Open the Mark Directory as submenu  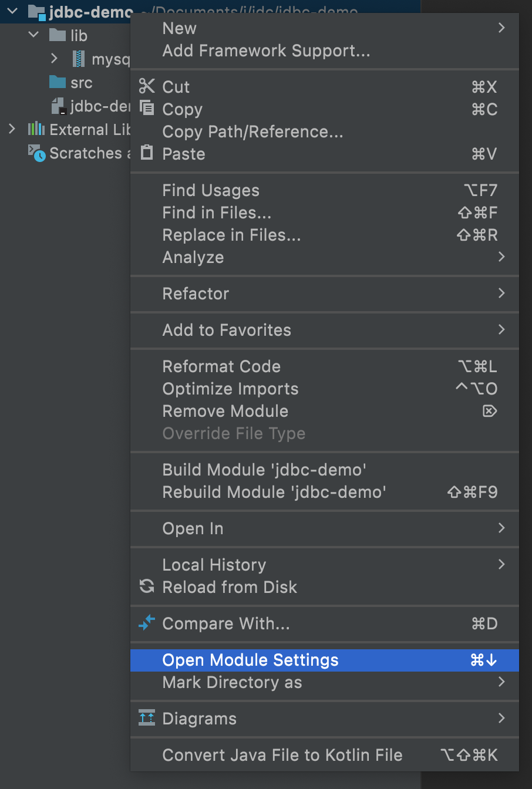tap(235, 682)
